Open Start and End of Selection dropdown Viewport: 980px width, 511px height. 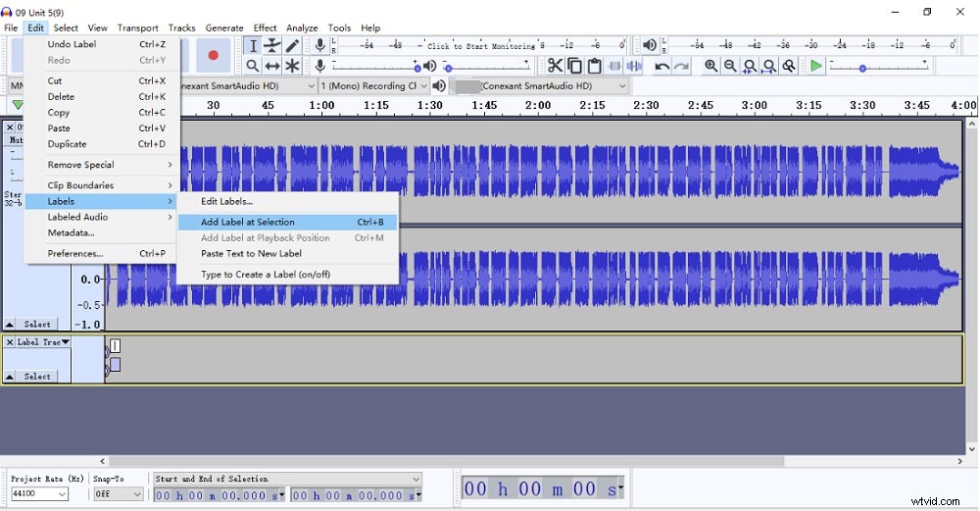[287, 479]
